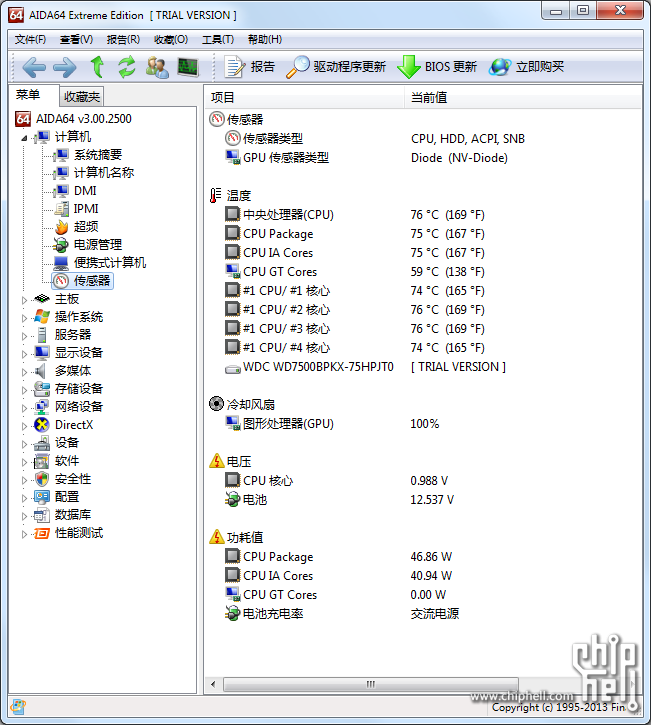Expand the 显示设备 node
The image size is (651, 725).
(24, 354)
